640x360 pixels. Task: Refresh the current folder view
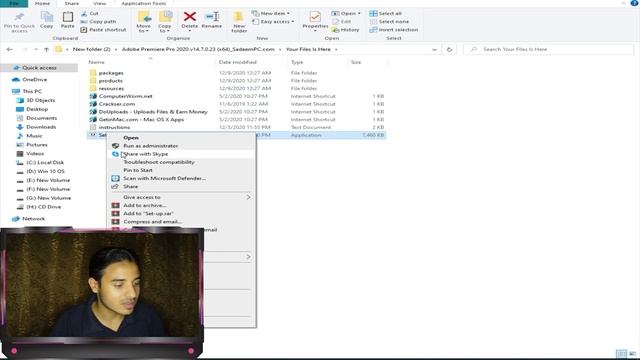pos(449,49)
